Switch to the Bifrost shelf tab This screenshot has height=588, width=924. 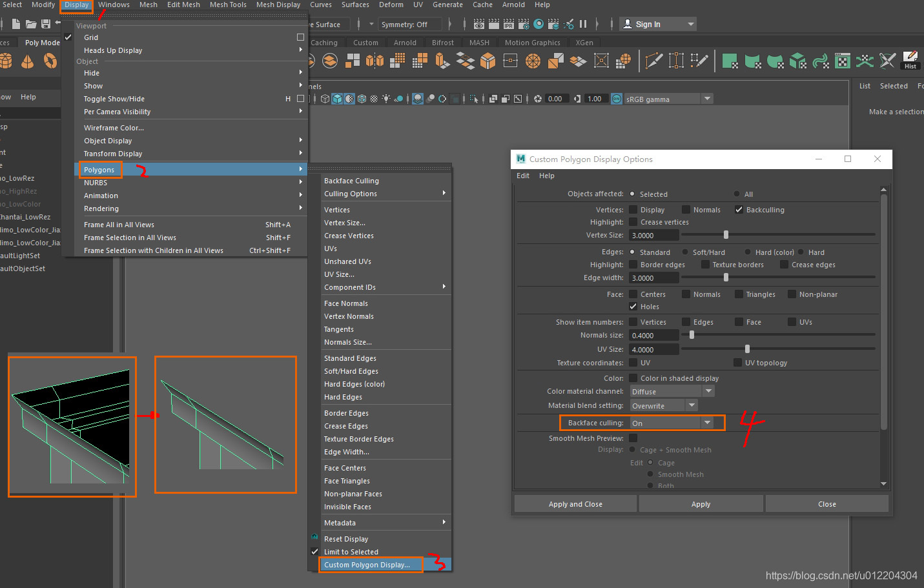click(x=443, y=43)
